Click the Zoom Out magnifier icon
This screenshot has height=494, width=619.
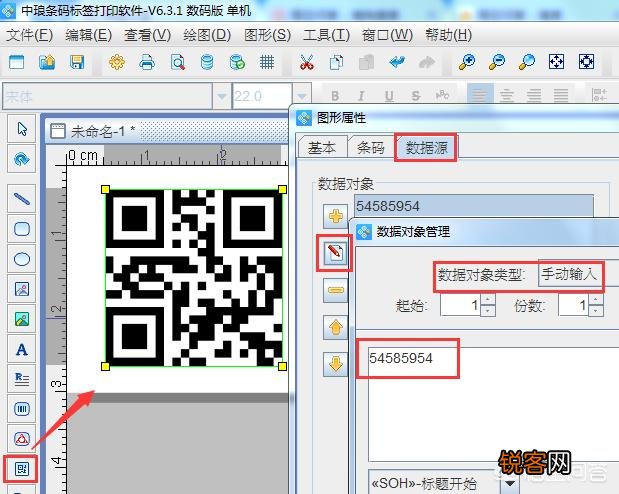[x=497, y=62]
